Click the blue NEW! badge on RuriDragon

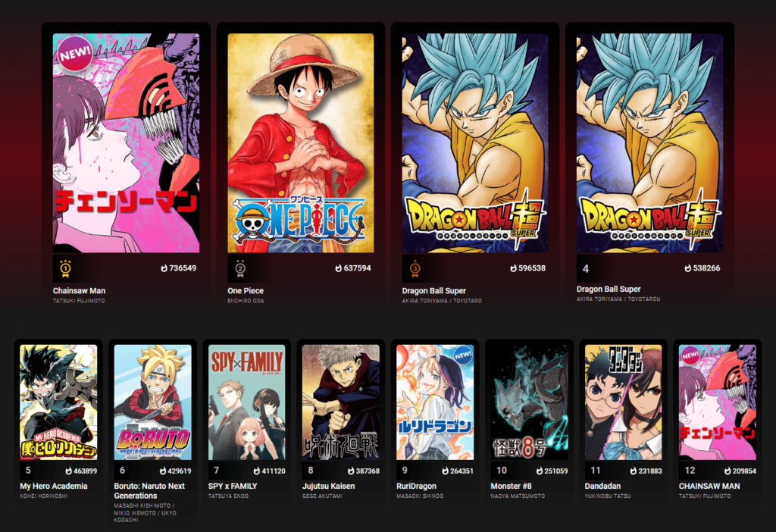[463, 355]
